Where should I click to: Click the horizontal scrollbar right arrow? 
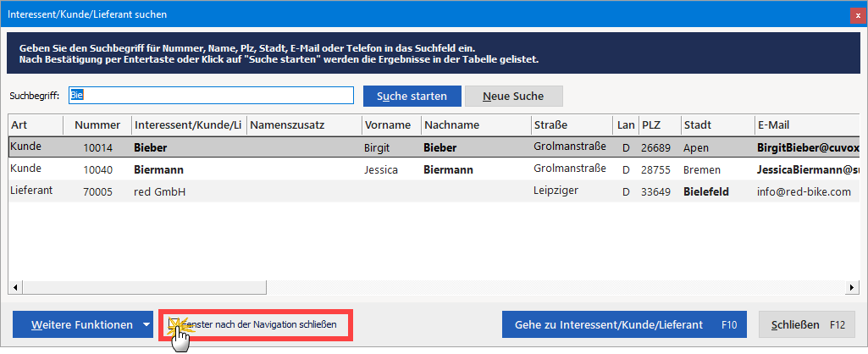[x=853, y=288]
